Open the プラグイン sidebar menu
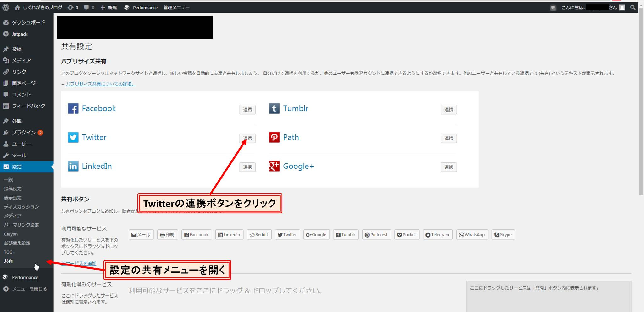Screen dimensions: 644x312 [x=27, y=133]
